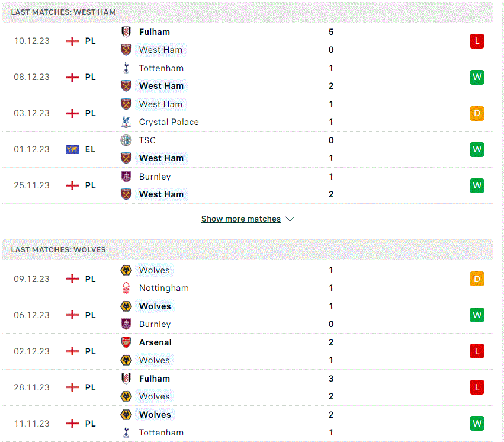Click the Crystal Palace crest icon
This screenshot has height=442, width=504.
[126, 122]
